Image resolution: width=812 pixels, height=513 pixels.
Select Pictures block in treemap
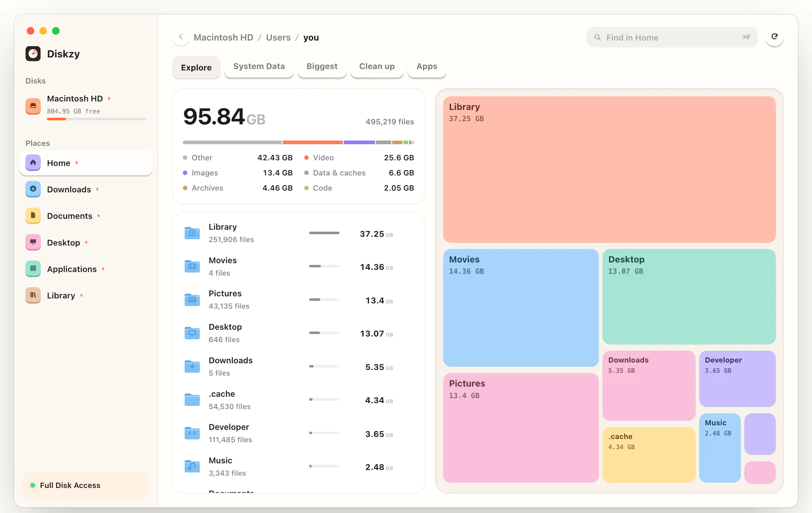coord(521,428)
